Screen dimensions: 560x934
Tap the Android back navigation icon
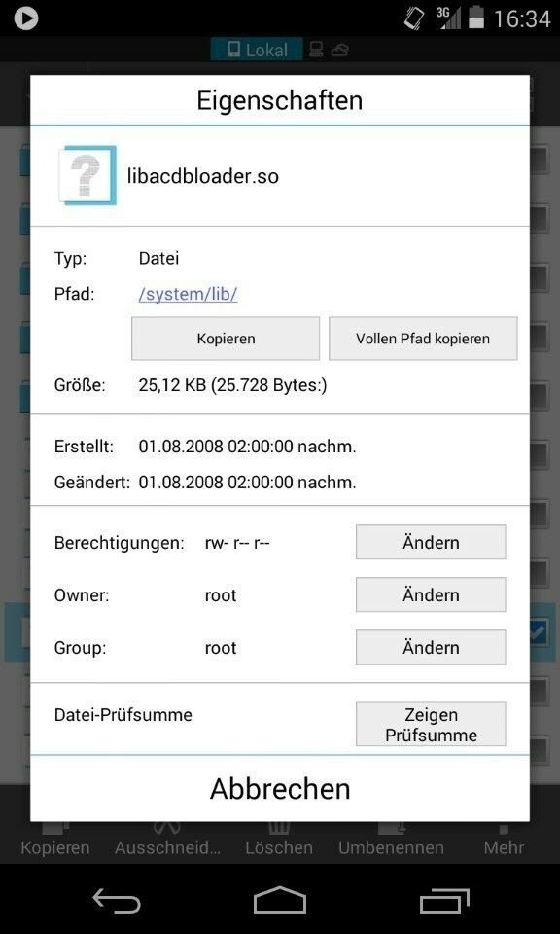coord(116,899)
